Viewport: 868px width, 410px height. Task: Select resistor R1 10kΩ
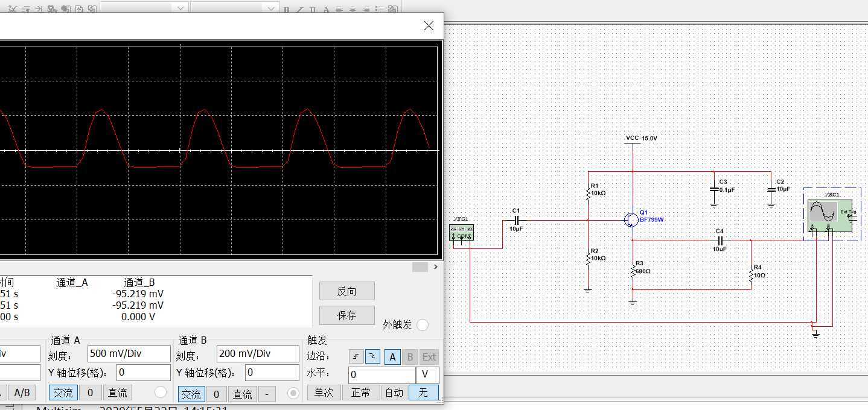point(588,193)
